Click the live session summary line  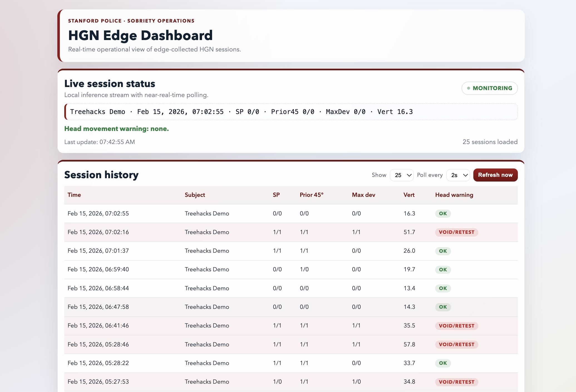pos(241,112)
